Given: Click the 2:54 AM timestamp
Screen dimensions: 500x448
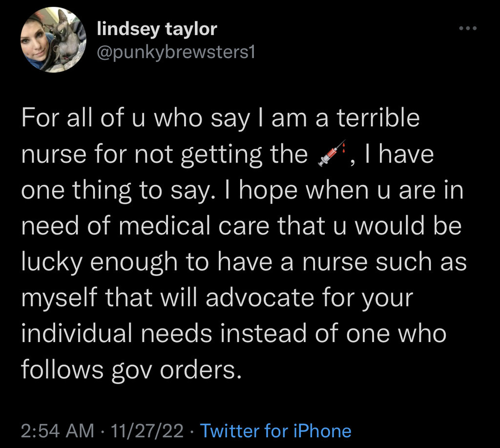Looking at the screenshot, I should pos(58,430).
